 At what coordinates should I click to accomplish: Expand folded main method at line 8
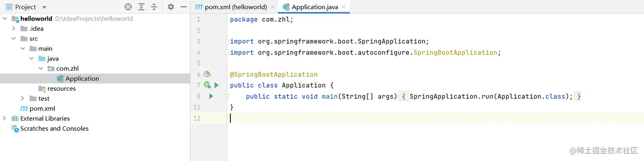(x=227, y=97)
